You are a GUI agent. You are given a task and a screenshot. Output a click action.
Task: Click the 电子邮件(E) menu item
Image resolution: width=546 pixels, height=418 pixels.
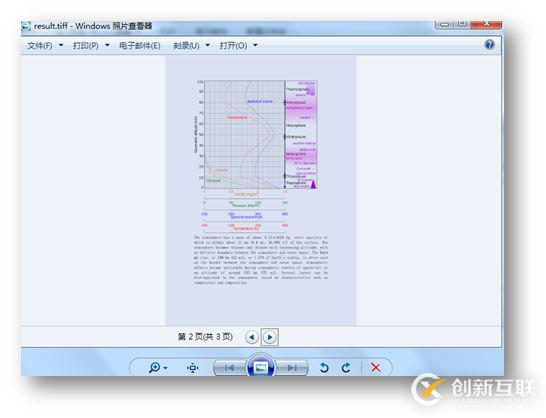(140, 46)
